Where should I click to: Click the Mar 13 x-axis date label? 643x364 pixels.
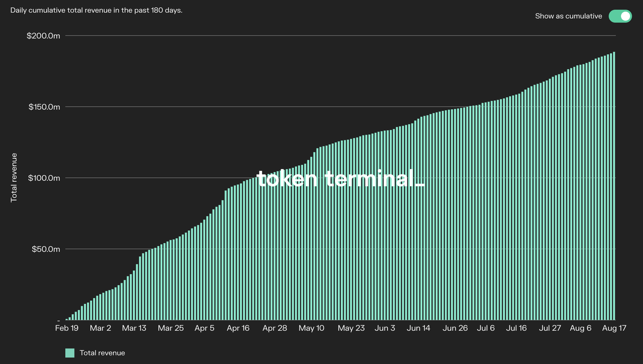(134, 328)
